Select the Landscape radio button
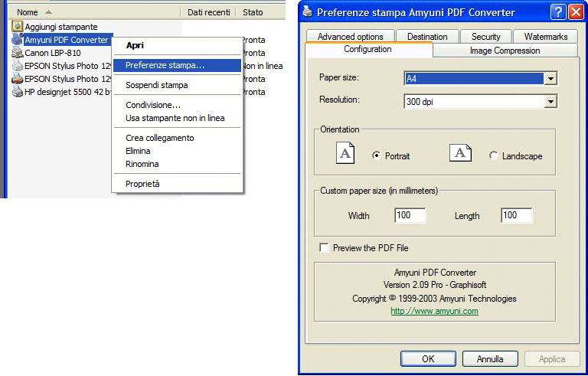The image size is (588, 376). (493, 155)
